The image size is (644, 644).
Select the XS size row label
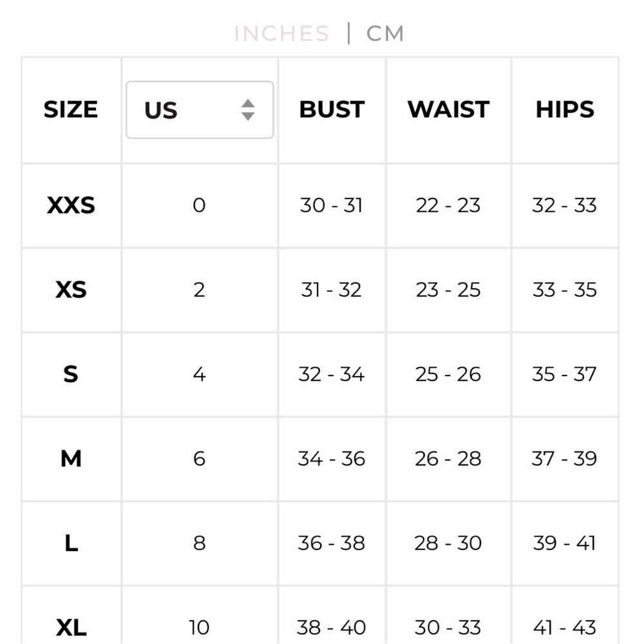coord(71,290)
